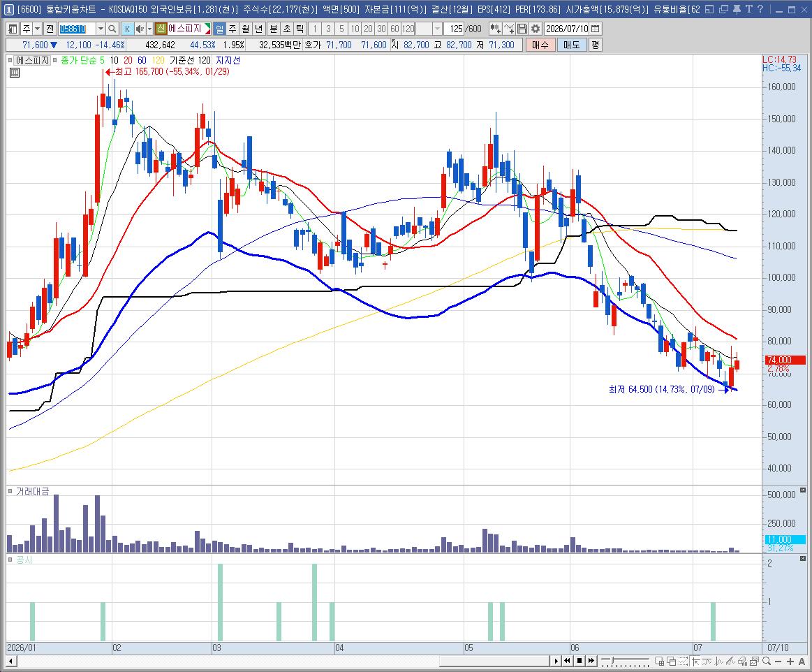Save the chart with floppy disk icon
The height and width of the screenshot is (672, 812).
(x=522, y=29)
